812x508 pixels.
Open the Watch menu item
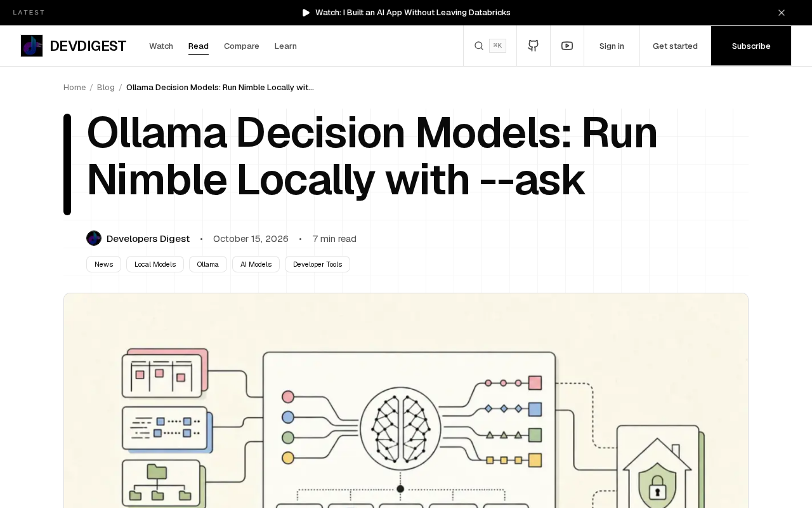161,46
